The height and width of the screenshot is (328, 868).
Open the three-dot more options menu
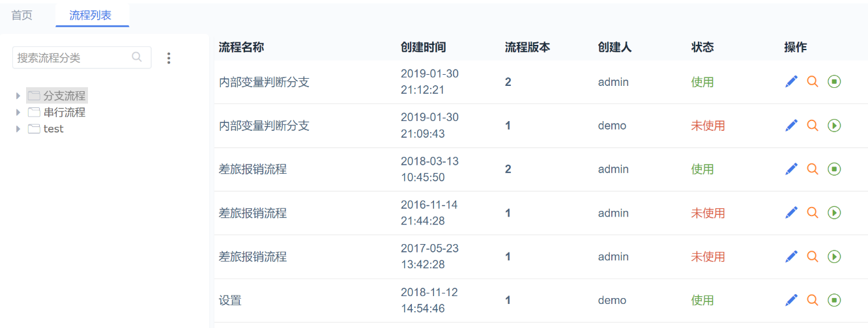169,58
